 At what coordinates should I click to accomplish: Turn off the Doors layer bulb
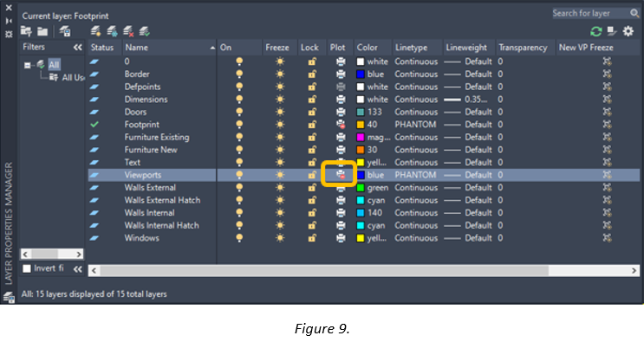(x=239, y=112)
